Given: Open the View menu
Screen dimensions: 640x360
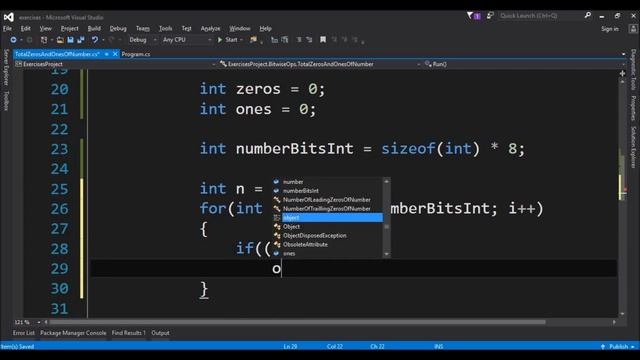Looking at the screenshot, I should click(45, 29).
